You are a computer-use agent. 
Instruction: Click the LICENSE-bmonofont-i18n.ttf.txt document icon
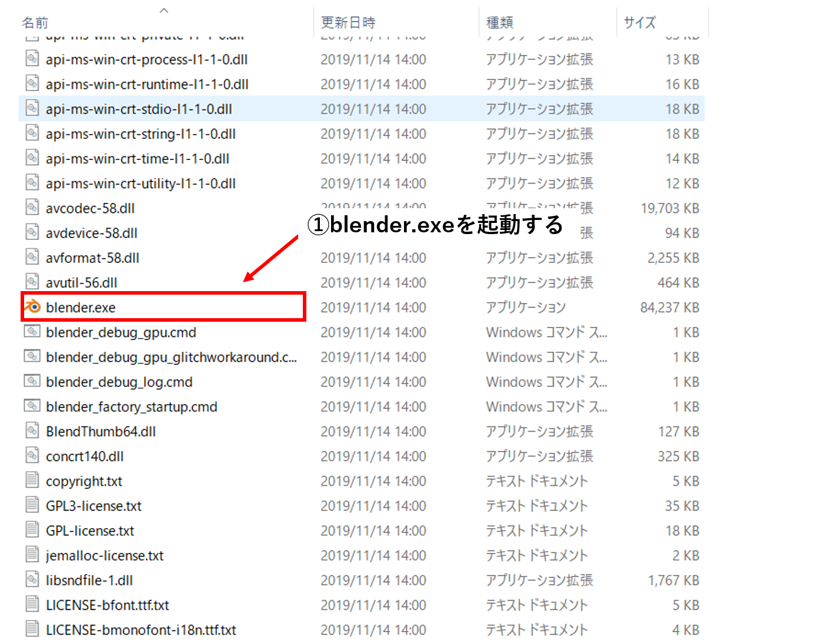32,629
